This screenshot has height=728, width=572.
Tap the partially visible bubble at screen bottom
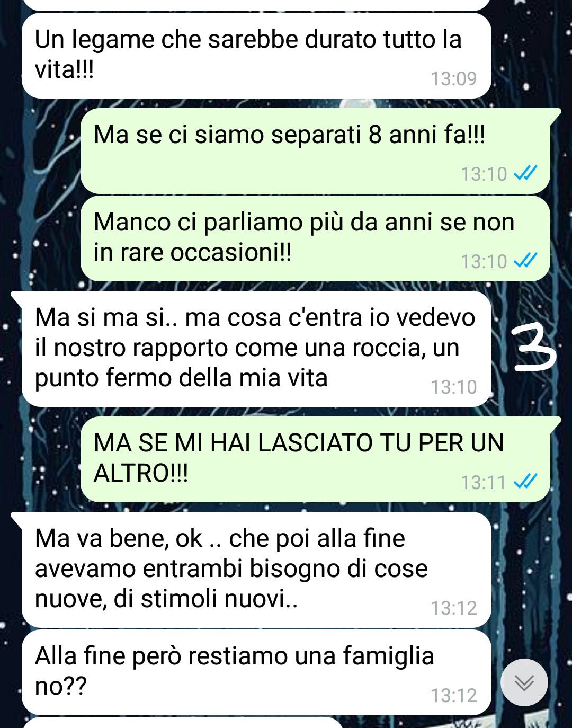pos(184,723)
